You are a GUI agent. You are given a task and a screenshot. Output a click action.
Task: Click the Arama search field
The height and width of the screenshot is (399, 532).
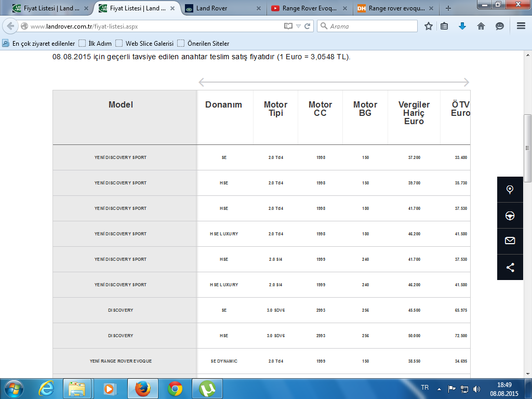(x=367, y=26)
